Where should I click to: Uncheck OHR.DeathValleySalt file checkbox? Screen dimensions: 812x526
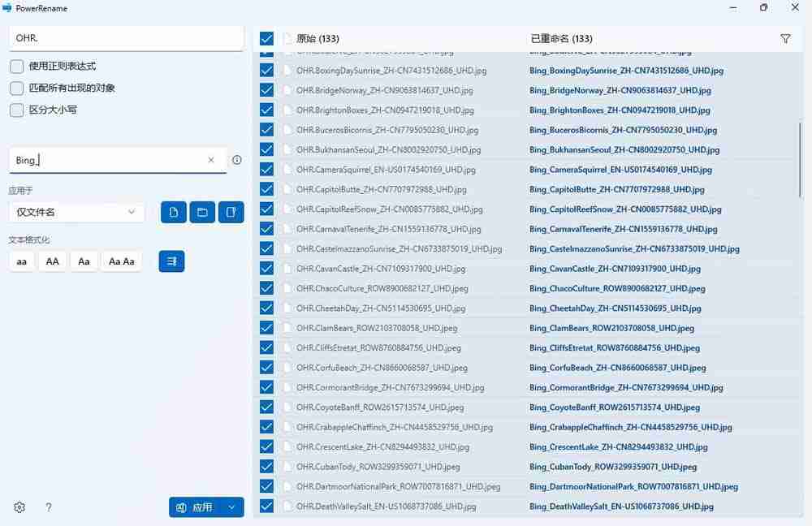[266, 507]
